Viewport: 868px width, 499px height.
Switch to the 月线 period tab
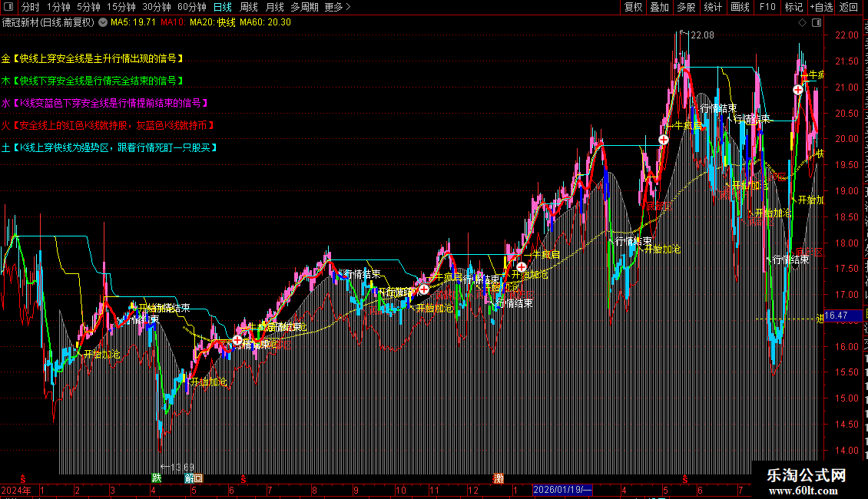(274, 7)
